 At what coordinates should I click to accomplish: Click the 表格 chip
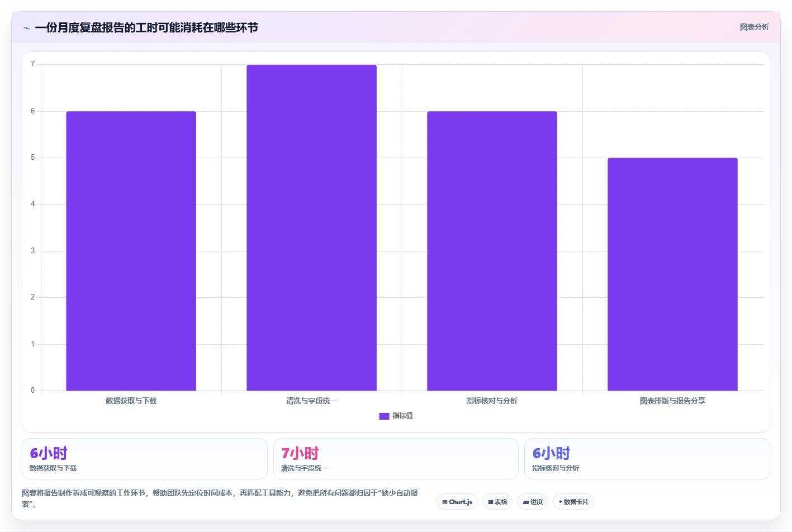pos(497,502)
